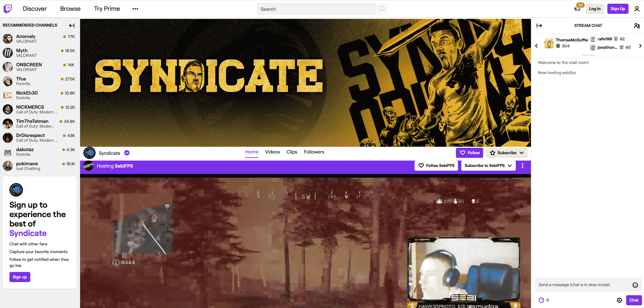Image resolution: width=644 pixels, height=308 pixels.
Task: Toggle follow for SebiFPS
Action: point(436,166)
